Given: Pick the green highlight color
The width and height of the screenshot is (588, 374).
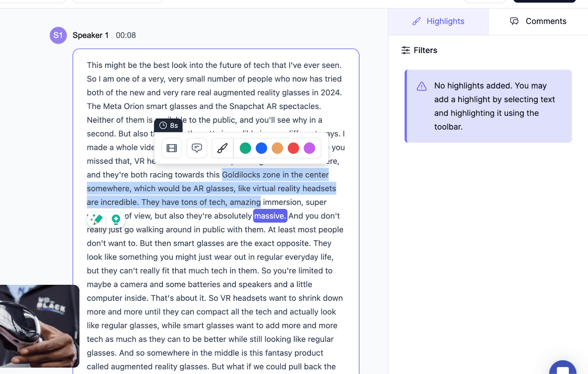Looking at the screenshot, I should pos(245,148).
